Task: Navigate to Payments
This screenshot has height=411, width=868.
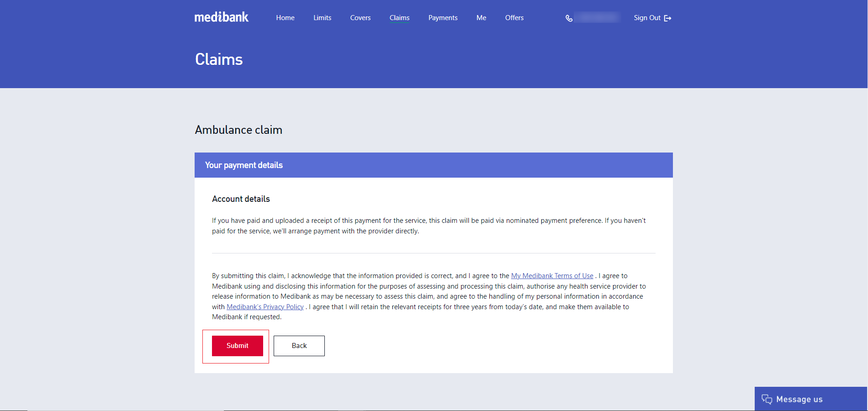Action: pos(443,18)
